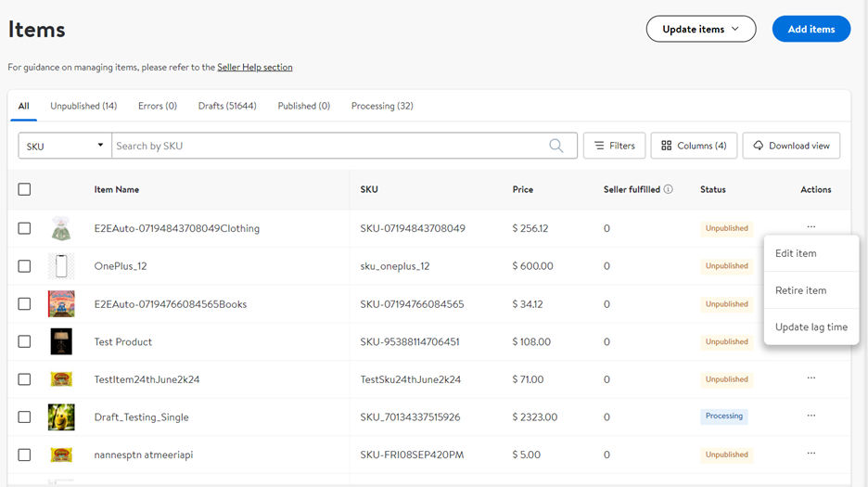This screenshot has height=487, width=868.
Task: Click SKU value sku_oneplus_12
Action: point(395,266)
